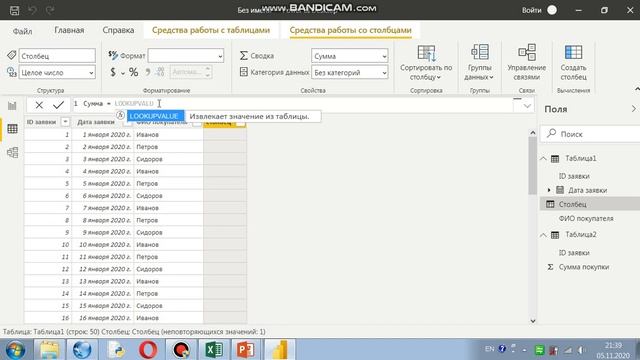Undo the last action
Viewport: 640px width, 360px height.
point(32,10)
